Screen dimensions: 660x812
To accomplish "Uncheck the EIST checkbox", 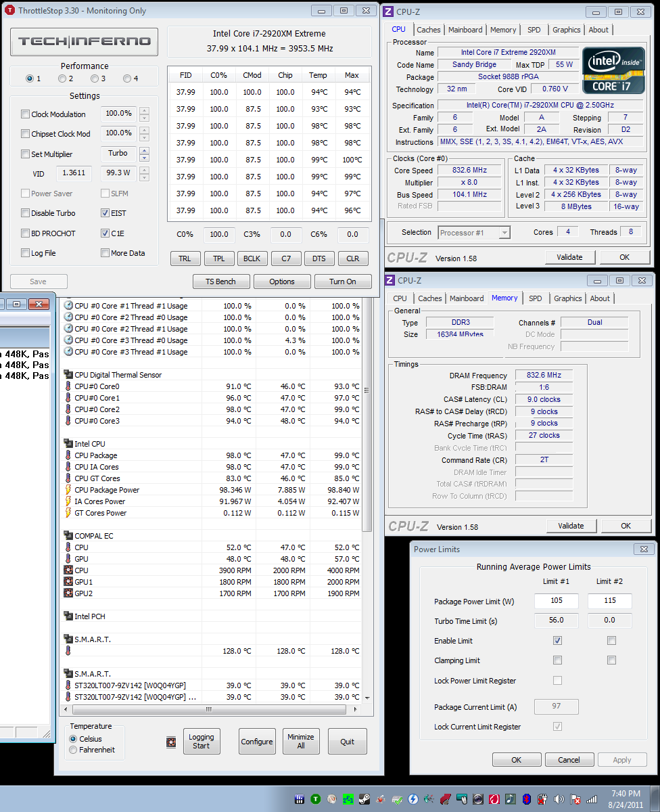I will (105, 213).
